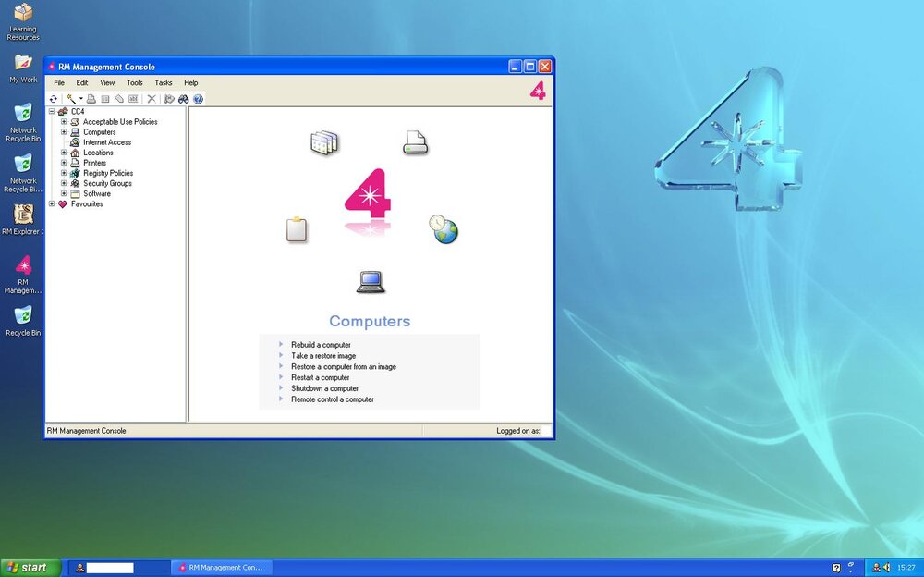924x577 pixels.
Task: Collapse the CC4 root node
Action: (x=52, y=112)
